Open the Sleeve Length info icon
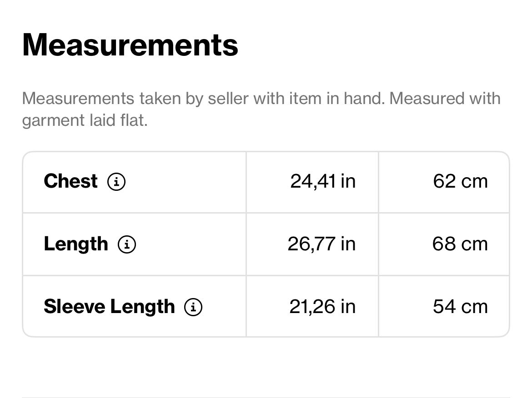This screenshot has height=398, width=532. [193, 307]
